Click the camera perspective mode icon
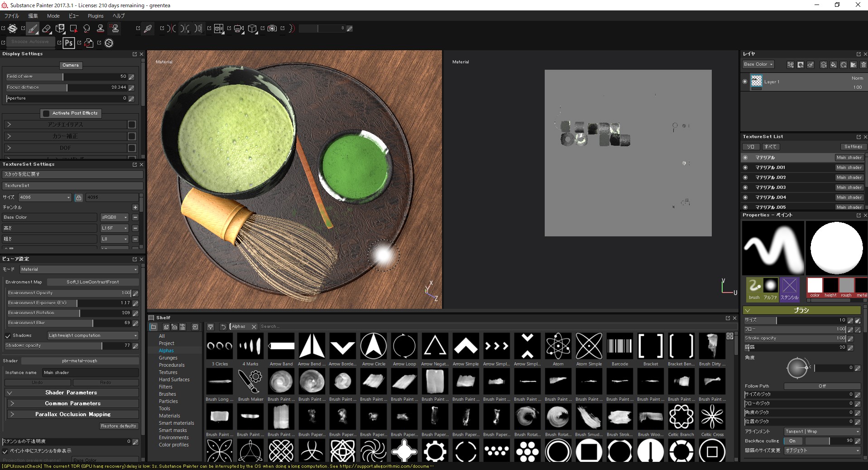The height and width of the screenshot is (470, 868). 239,29
